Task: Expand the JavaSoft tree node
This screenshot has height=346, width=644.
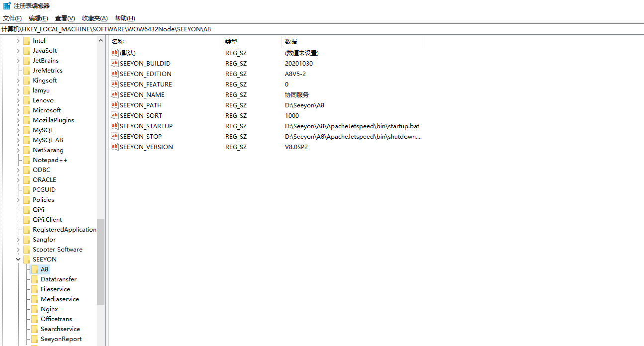Action: [x=18, y=51]
